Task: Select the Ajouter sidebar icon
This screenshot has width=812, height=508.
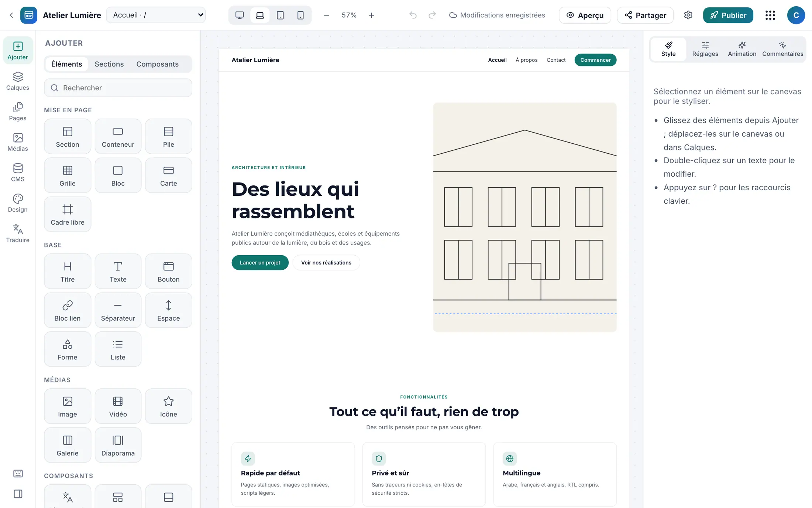Action: [x=18, y=51]
